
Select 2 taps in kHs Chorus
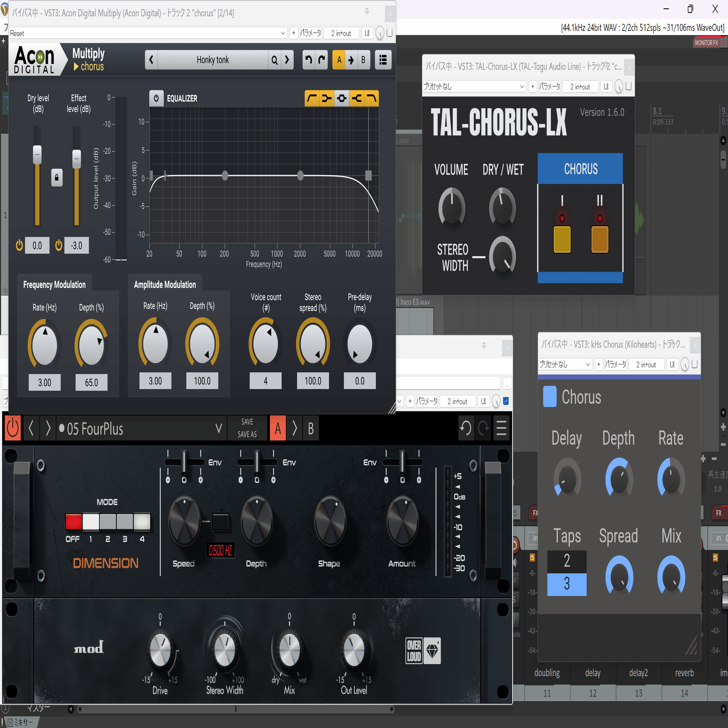pyautogui.click(x=567, y=561)
